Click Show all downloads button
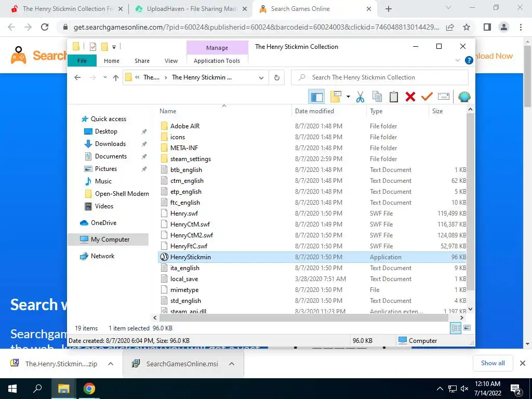This screenshot has height=399, width=532. click(493, 363)
